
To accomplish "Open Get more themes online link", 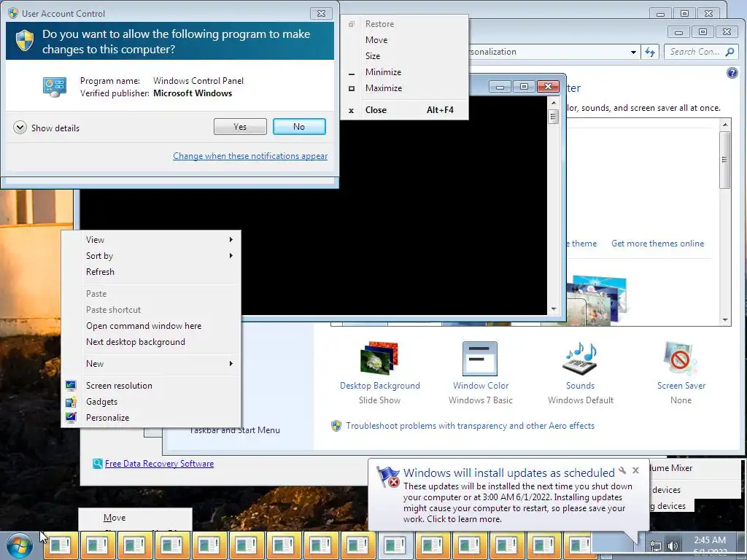I will pyautogui.click(x=657, y=244).
